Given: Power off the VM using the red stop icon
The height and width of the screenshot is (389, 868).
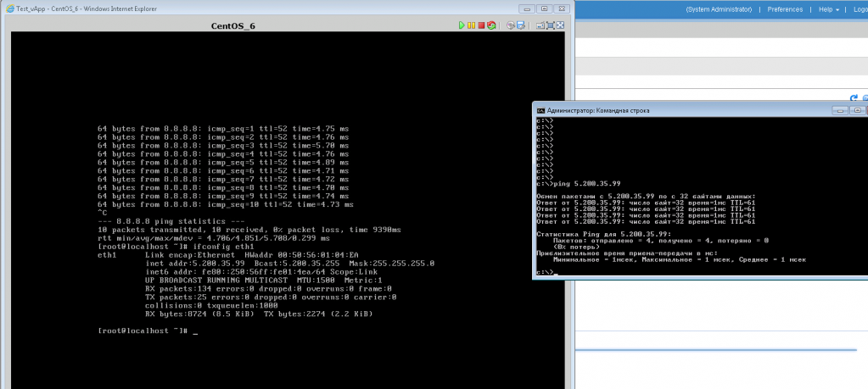Looking at the screenshot, I should pos(482,25).
